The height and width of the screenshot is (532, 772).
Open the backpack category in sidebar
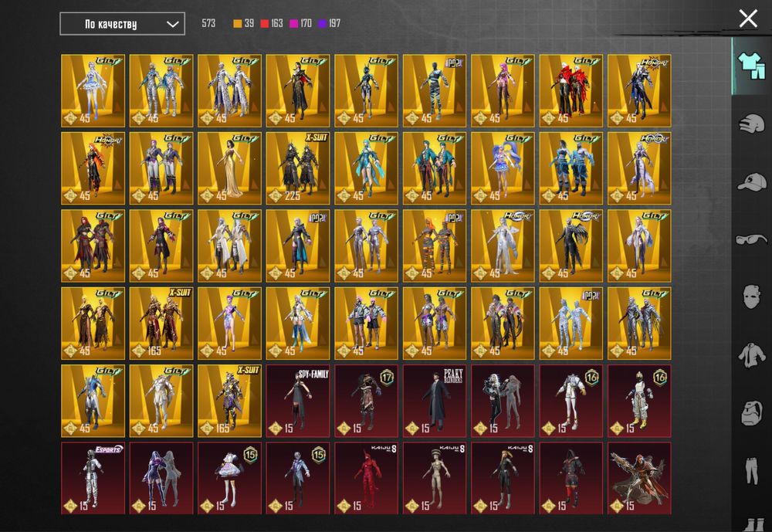click(751, 412)
